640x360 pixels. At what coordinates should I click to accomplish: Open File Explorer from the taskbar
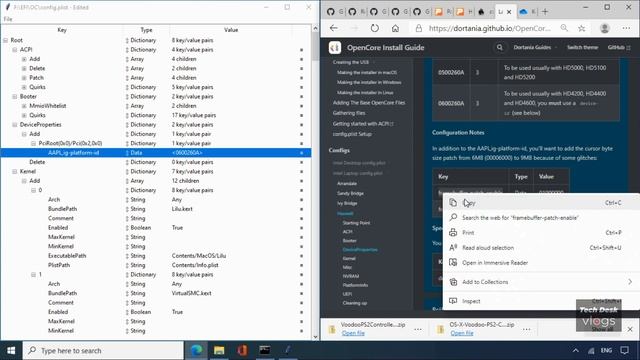[219, 350]
